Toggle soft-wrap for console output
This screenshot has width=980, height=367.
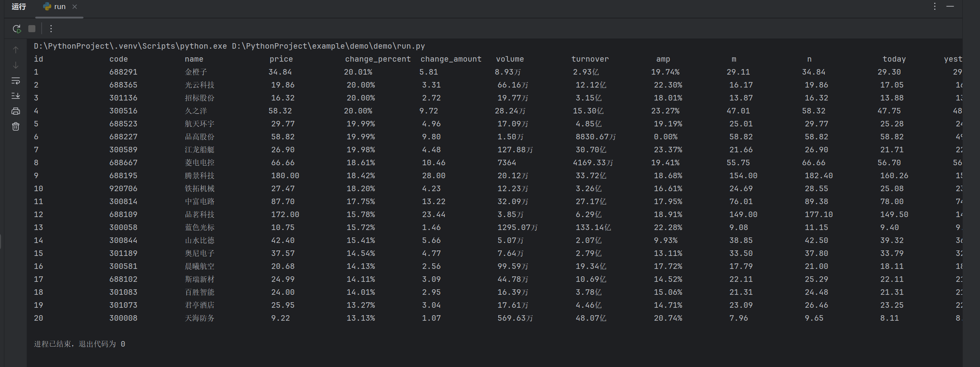(16, 80)
